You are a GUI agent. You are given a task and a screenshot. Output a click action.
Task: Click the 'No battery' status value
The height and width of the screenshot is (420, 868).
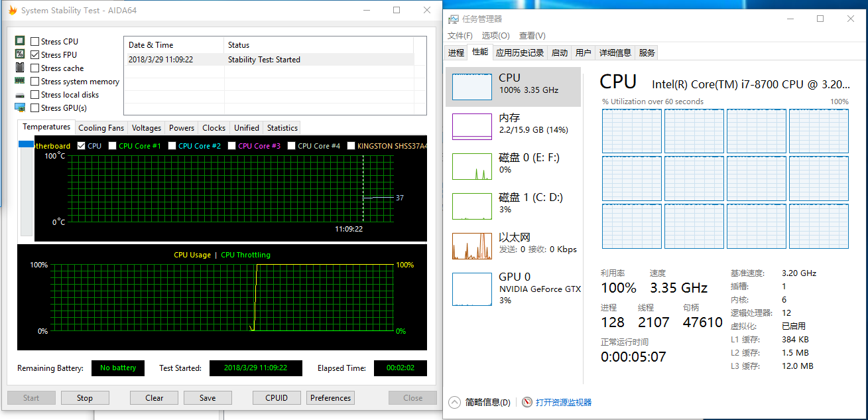tap(118, 368)
